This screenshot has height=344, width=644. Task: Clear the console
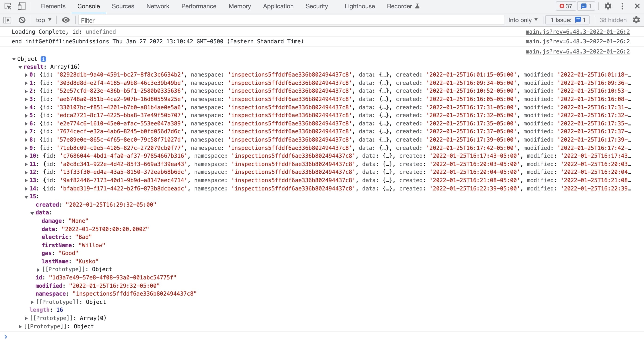pyautogui.click(x=22, y=20)
